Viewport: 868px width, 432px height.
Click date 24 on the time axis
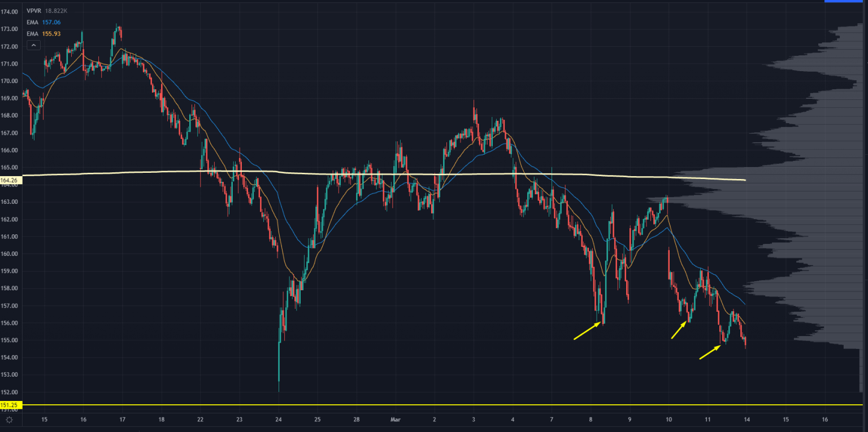(x=278, y=420)
